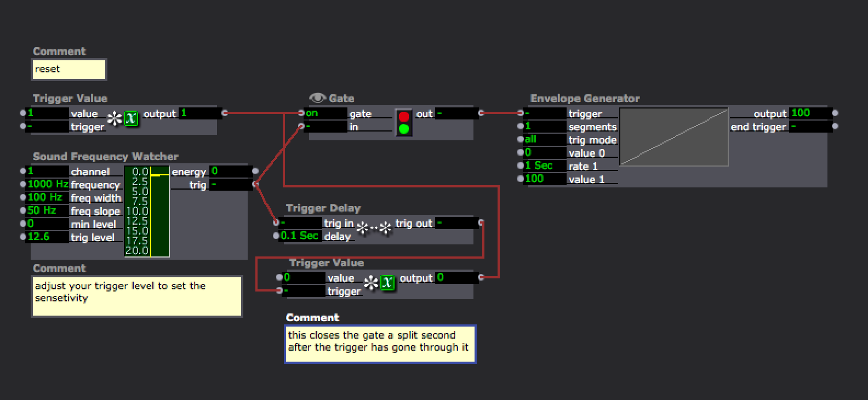
Task: Click the asterisk icon in the lower Trigger Value actor
Action: coord(371,283)
